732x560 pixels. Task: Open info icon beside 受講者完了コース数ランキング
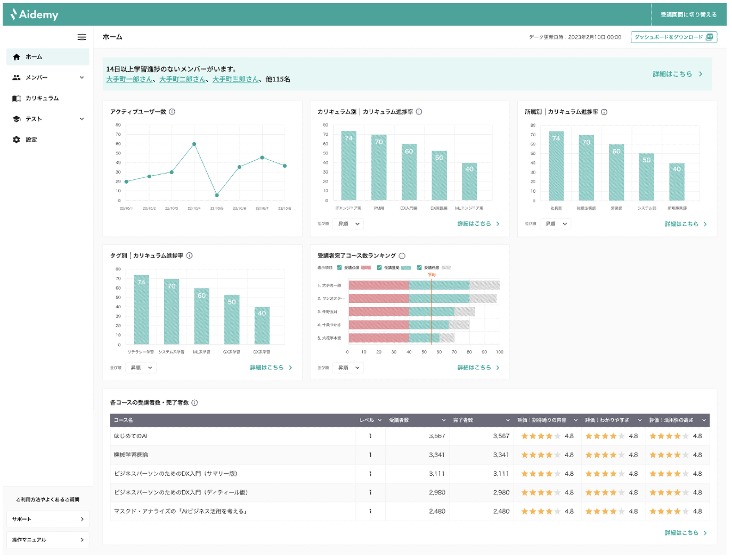402,256
